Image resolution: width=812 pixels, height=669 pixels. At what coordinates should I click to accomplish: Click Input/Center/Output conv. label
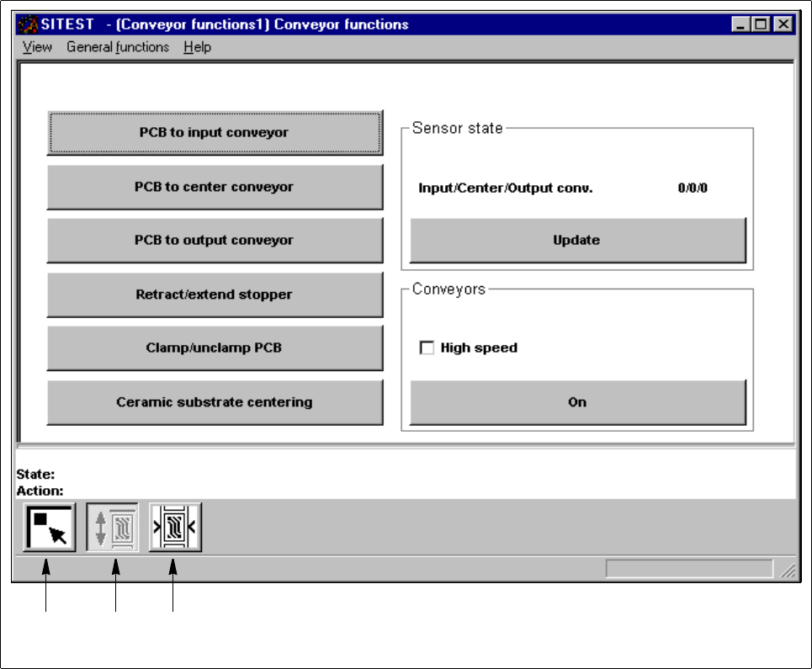click(506, 188)
